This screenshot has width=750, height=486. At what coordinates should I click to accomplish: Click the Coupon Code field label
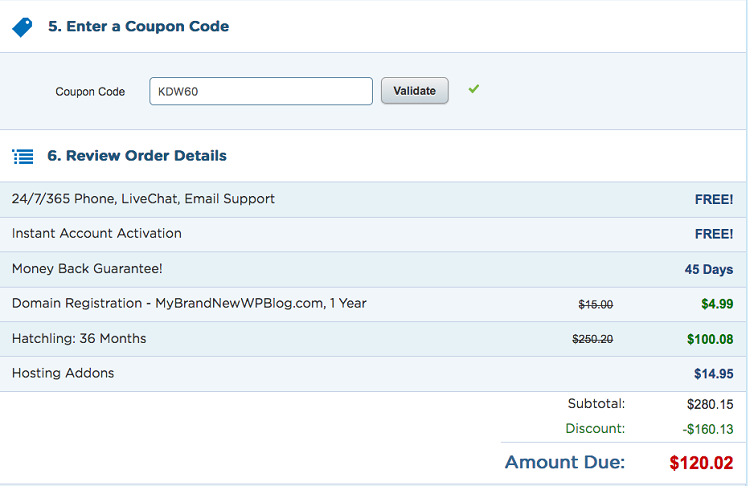click(x=90, y=91)
